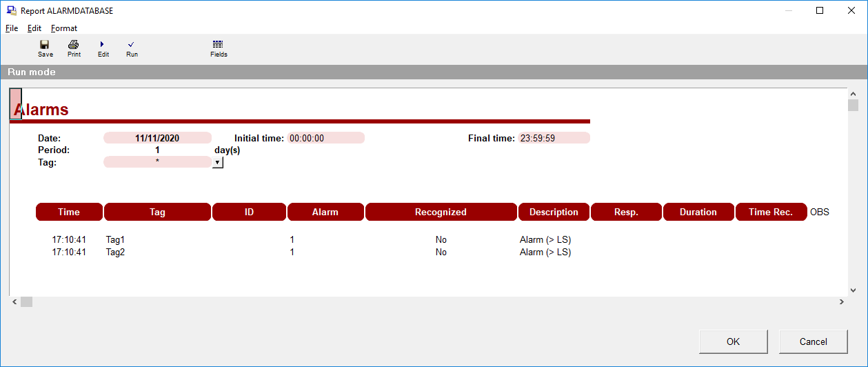Click Alarm (> LS) description in Tag1 row
The width and height of the screenshot is (868, 367).
(x=545, y=239)
